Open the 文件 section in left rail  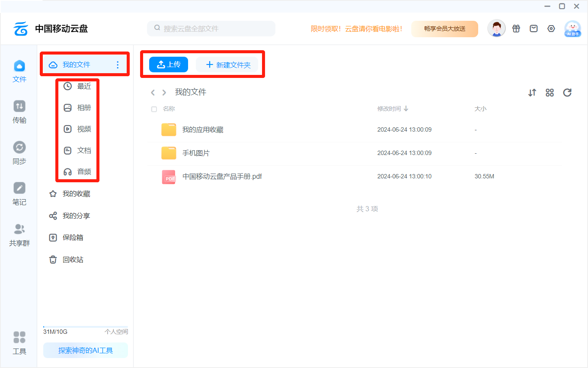click(19, 71)
